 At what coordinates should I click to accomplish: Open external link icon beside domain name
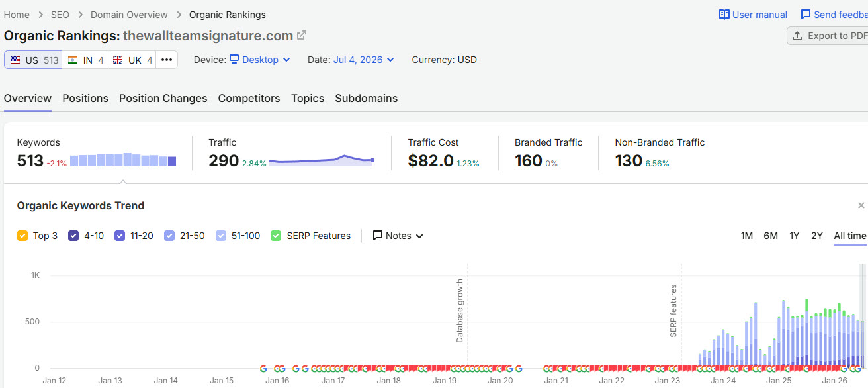pyautogui.click(x=302, y=36)
